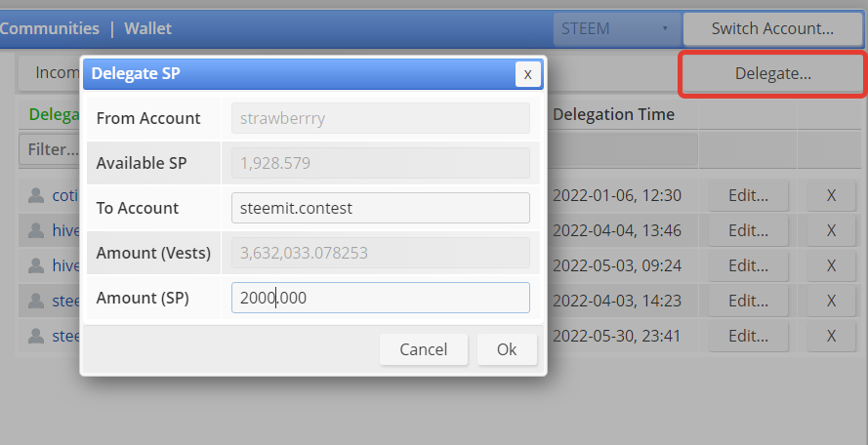The height and width of the screenshot is (445, 868).
Task: Edit the delegation dated 2022-01-06
Action: tap(749, 195)
